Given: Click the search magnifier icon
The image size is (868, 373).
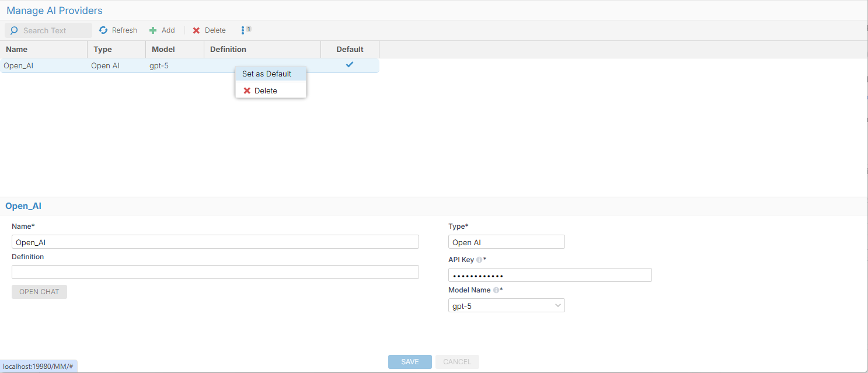Looking at the screenshot, I should pos(15,30).
